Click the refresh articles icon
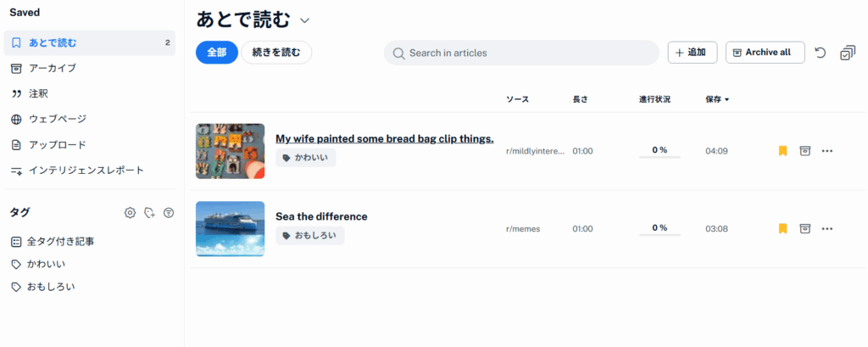 pos(821,53)
